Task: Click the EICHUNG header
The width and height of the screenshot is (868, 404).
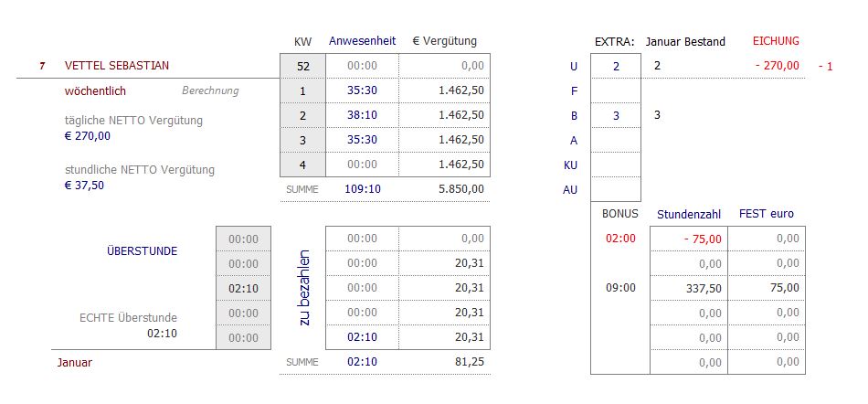Action: [776, 41]
